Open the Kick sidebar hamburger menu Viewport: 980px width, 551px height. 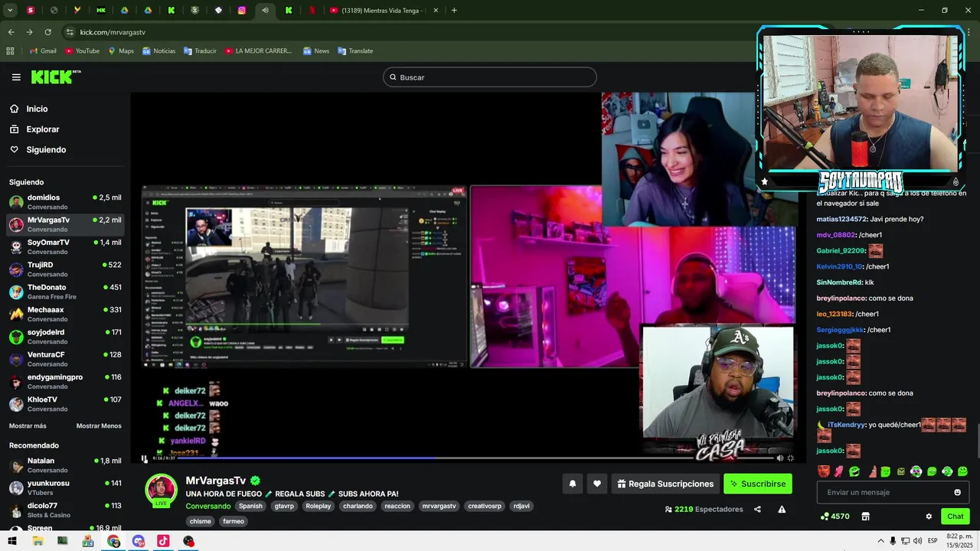[x=16, y=77]
